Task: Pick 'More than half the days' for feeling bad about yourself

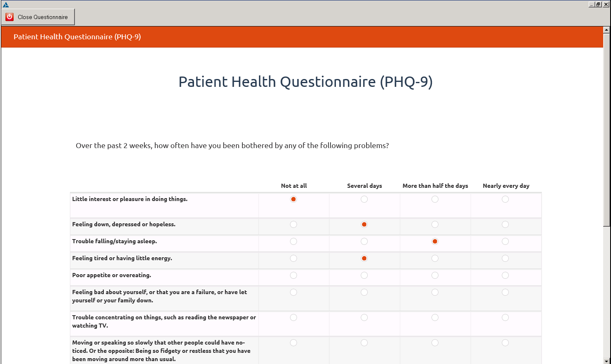Action: pyautogui.click(x=435, y=292)
